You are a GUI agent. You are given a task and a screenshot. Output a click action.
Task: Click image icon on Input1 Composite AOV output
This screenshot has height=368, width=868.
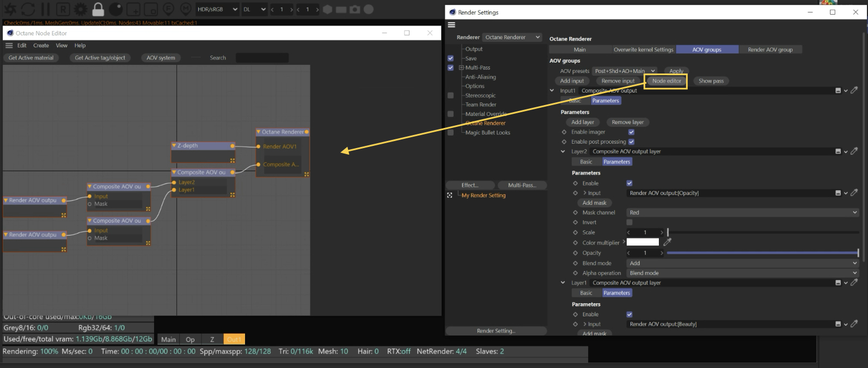(x=838, y=91)
